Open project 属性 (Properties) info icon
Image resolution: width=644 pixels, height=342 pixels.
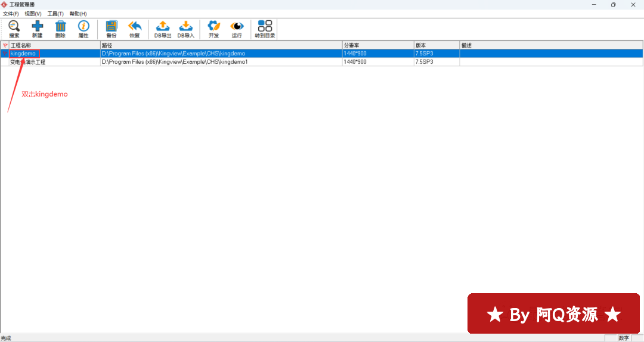tap(83, 28)
